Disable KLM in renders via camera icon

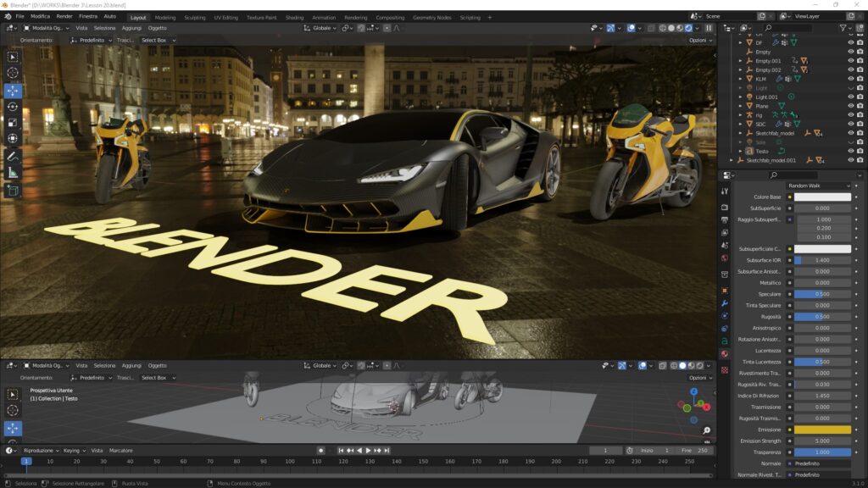[860, 79]
